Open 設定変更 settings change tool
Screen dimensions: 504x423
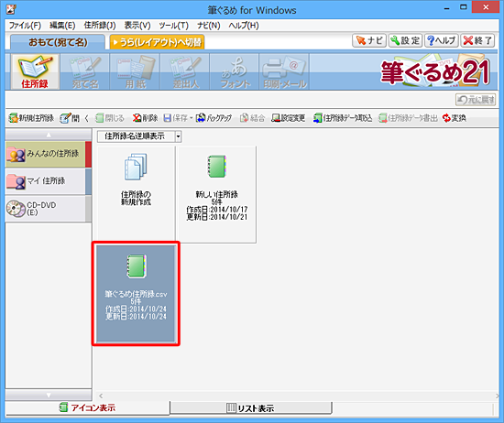tap(289, 118)
